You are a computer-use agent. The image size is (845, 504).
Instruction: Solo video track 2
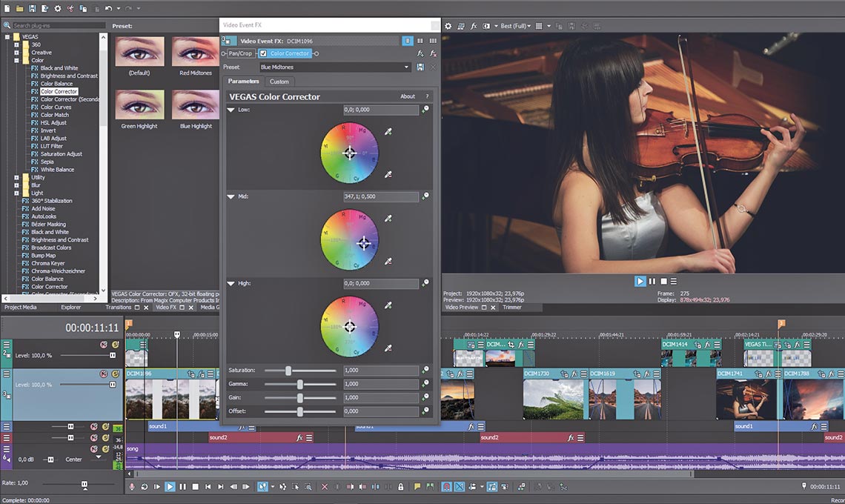coord(115,345)
